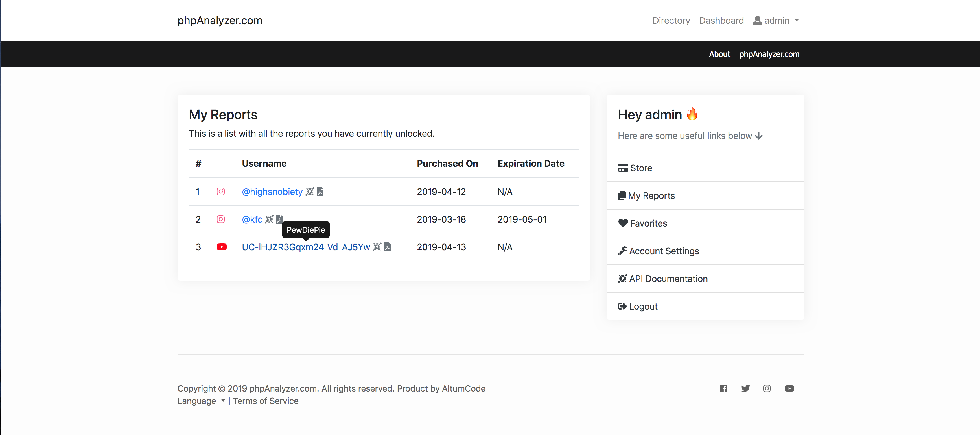Screen dimensions: 980x435
Task: Open Store from sidebar links
Action: pos(641,168)
